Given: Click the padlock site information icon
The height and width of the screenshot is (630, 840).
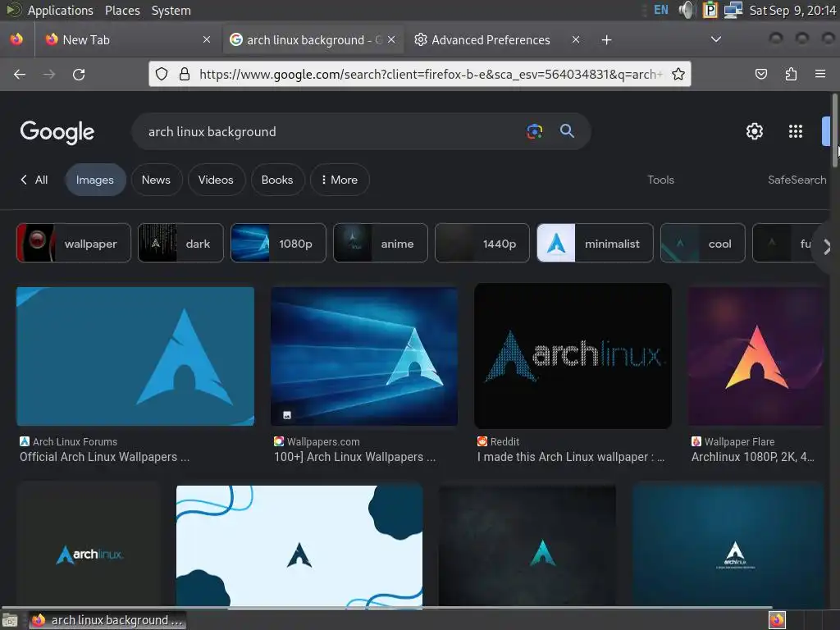Looking at the screenshot, I should (x=185, y=74).
